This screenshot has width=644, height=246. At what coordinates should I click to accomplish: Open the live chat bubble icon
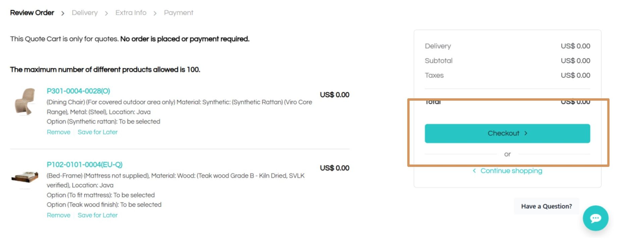tap(595, 218)
